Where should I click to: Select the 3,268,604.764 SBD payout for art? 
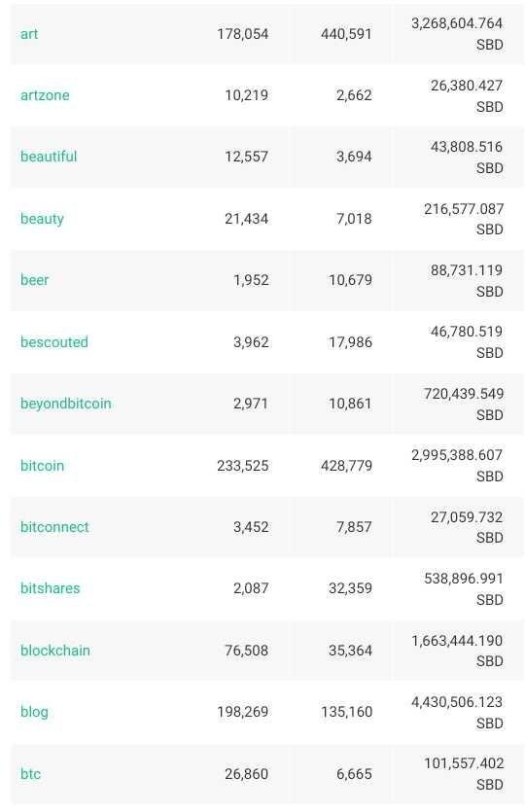457,34
